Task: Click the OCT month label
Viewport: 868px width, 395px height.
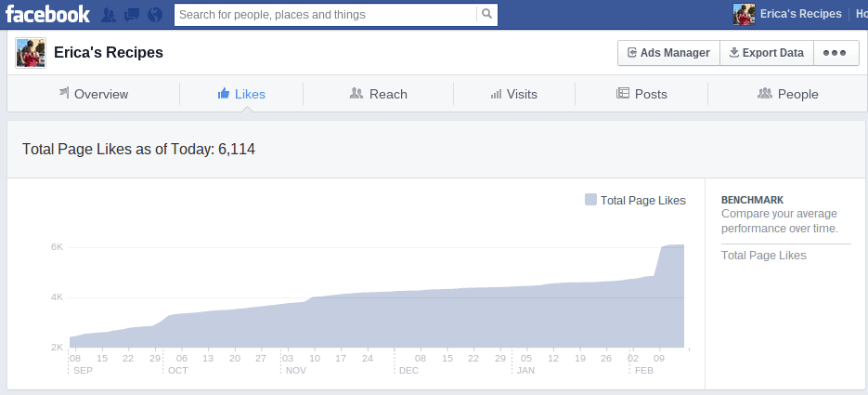Action: pyautogui.click(x=178, y=370)
